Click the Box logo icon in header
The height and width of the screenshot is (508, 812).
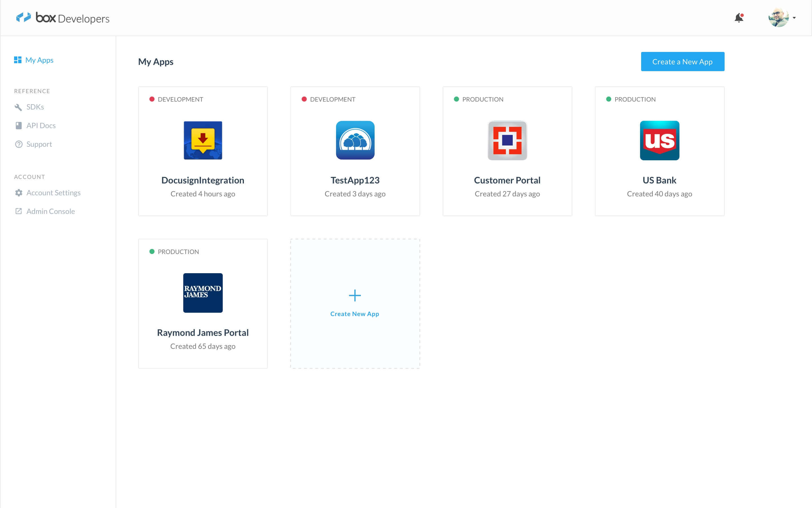[23, 17]
